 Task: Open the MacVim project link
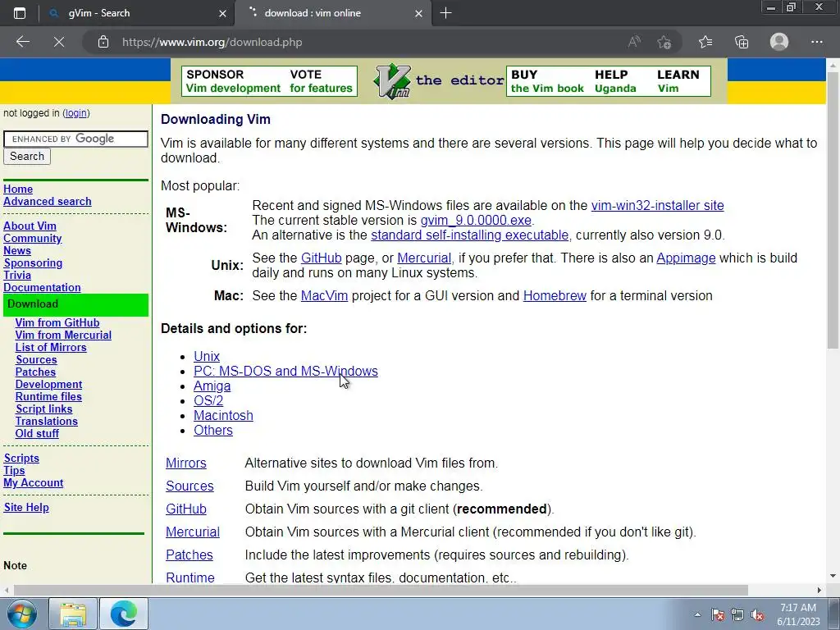[324, 296]
